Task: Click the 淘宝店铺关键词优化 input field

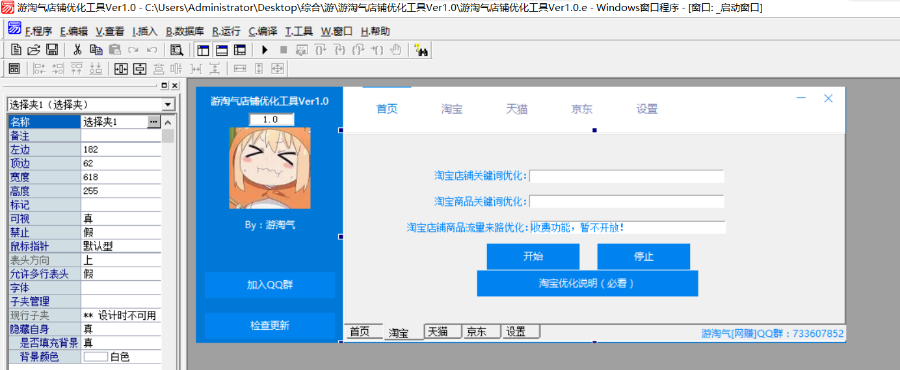Action: 627,176
